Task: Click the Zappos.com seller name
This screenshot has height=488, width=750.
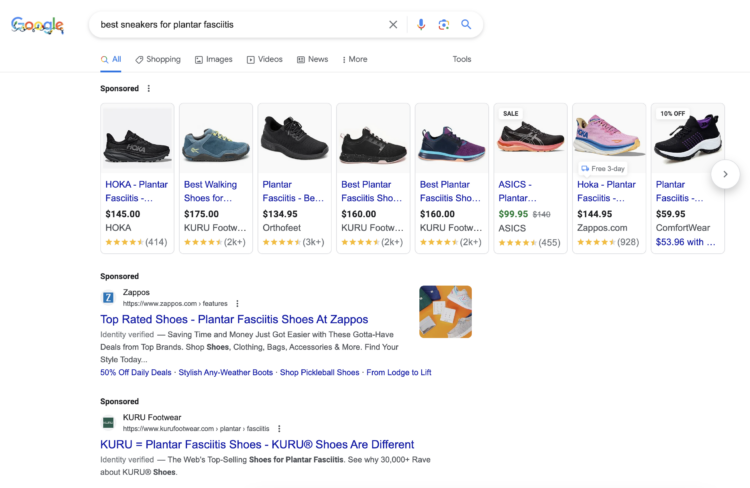Action: [x=602, y=228]
